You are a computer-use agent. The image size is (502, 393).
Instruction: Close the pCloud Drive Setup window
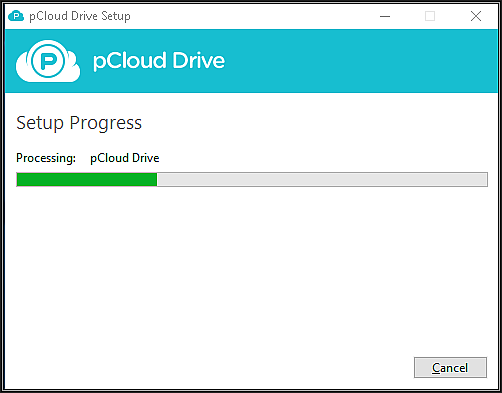pos(476,16)
